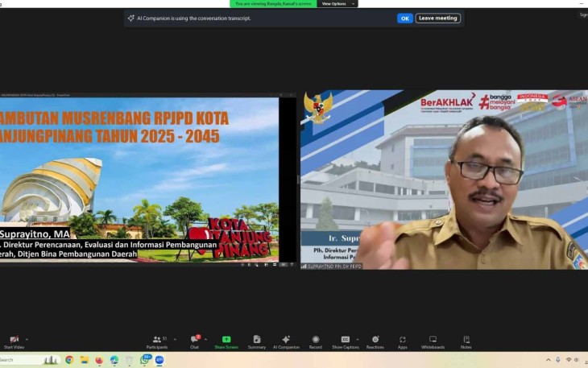Open Whiteboards
Screen dimensions: 588x368
[433, 342]
